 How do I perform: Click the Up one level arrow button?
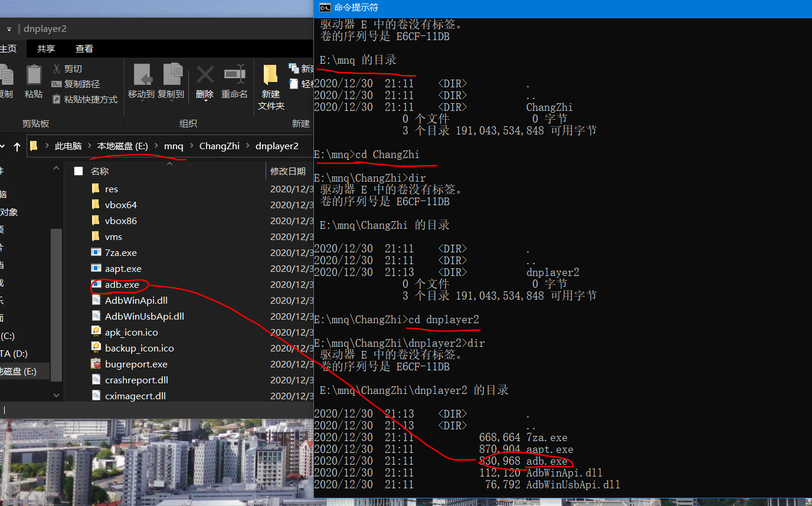click(x=17, y=146)
